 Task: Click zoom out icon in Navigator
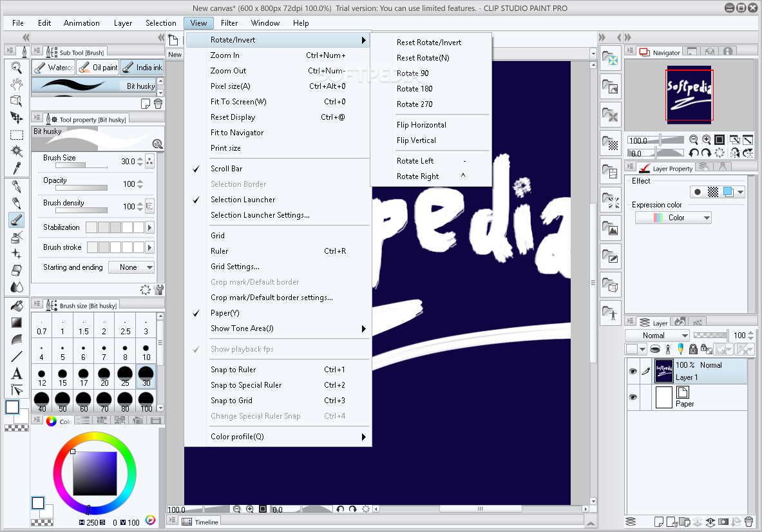pyautogui.click(x=694, y=140)
